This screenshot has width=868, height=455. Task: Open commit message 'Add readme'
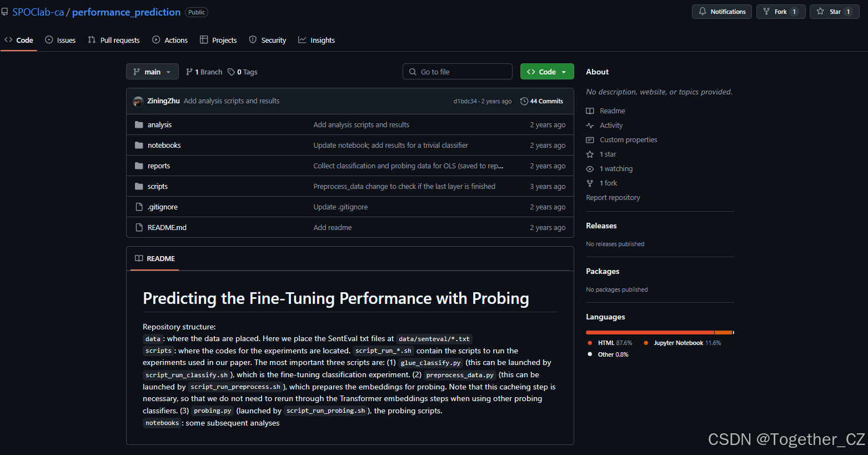tap(332, 227)
